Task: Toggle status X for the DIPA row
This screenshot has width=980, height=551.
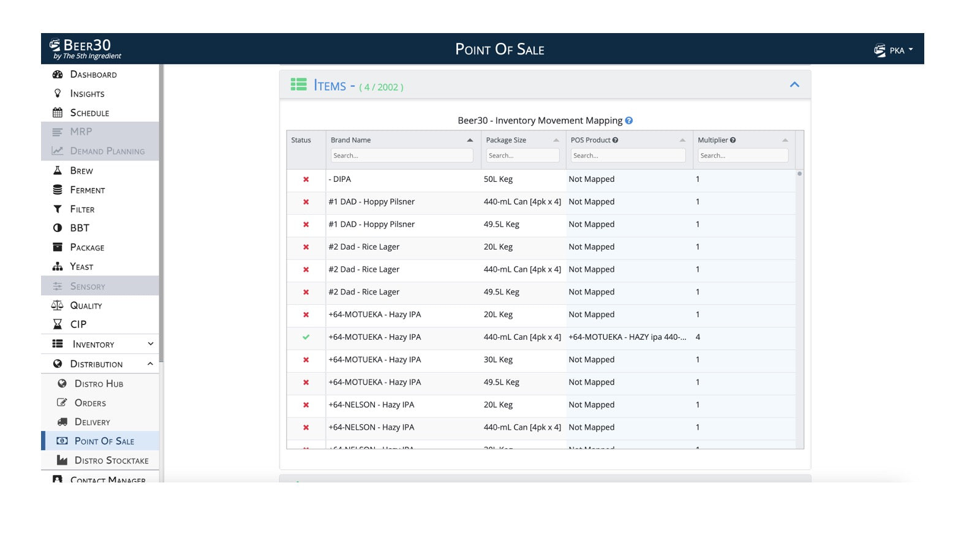Action: pos(306,179)
